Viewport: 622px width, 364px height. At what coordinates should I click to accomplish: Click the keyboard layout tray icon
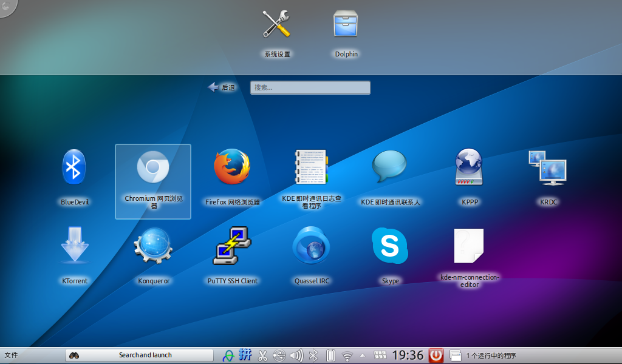[x=380, y=355]
